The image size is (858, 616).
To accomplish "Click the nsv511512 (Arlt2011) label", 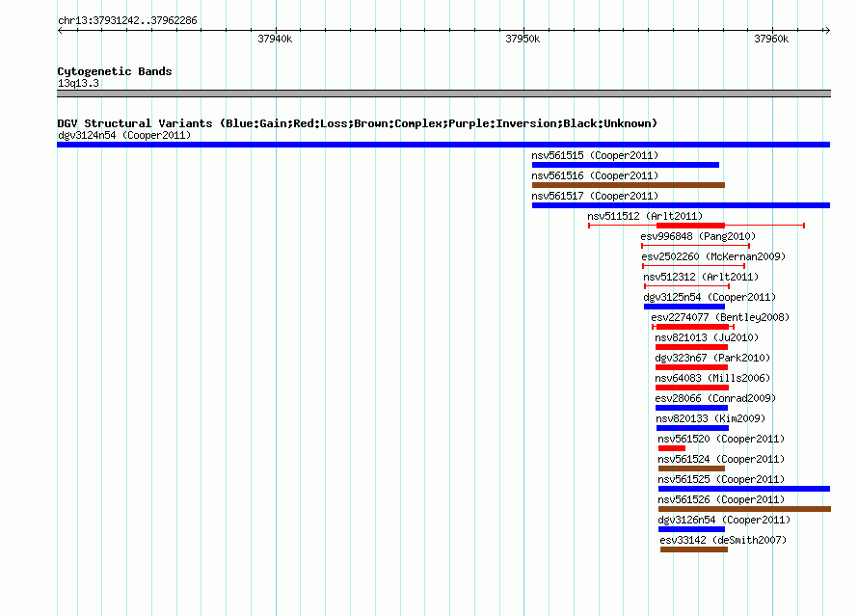I will point(645,216).
